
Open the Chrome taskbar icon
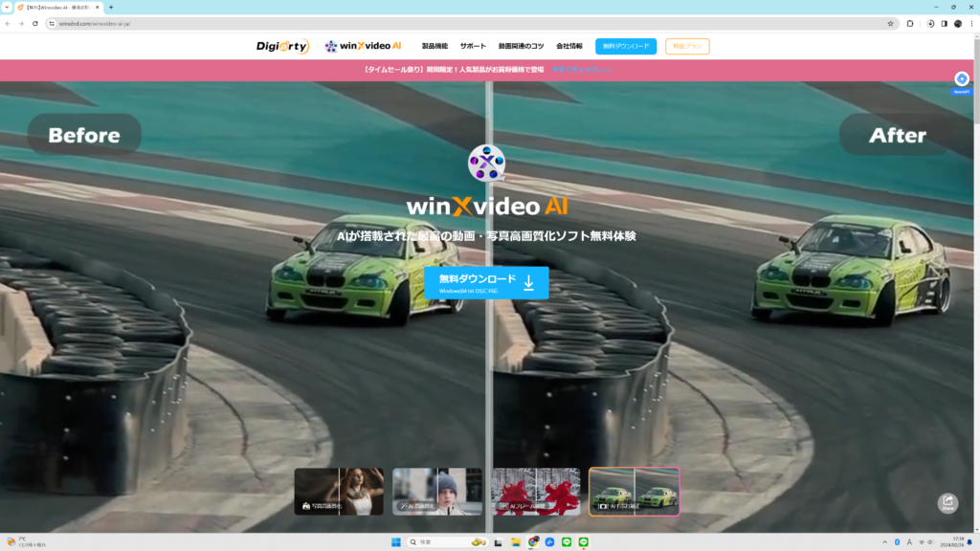(x=532, y=542)
